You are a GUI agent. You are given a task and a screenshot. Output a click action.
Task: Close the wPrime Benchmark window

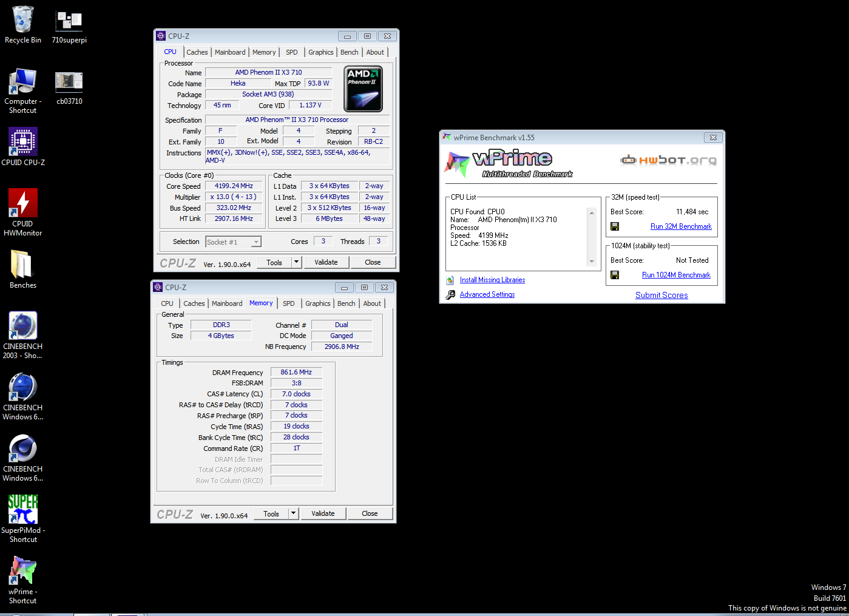[x=714, y=137]
